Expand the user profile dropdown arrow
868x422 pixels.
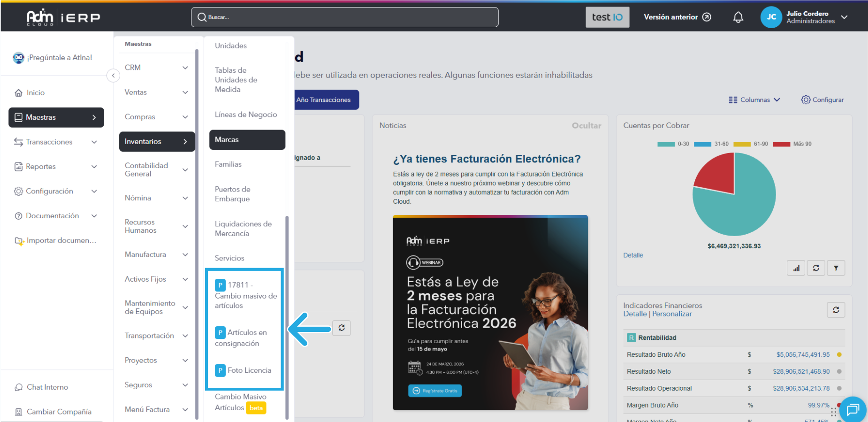(x=844, y=17)
